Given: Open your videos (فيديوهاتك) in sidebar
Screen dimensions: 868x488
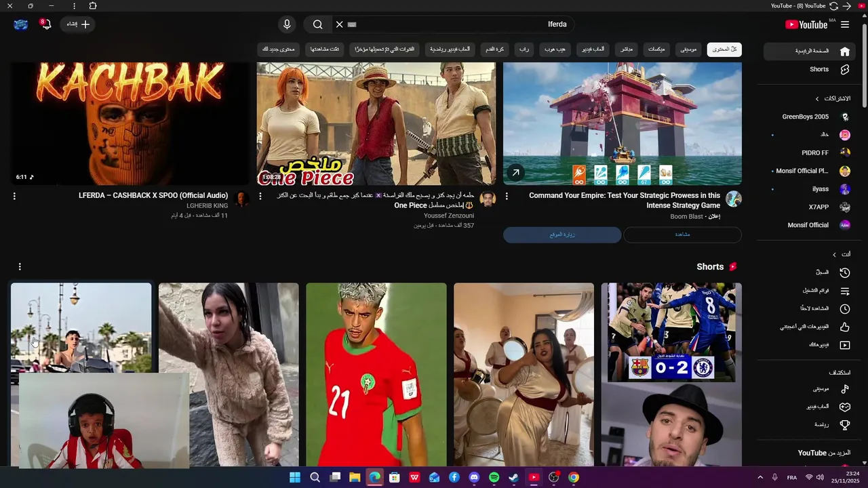Looking at the screenshot, I should pyautogui.click(x=811, y=345).
